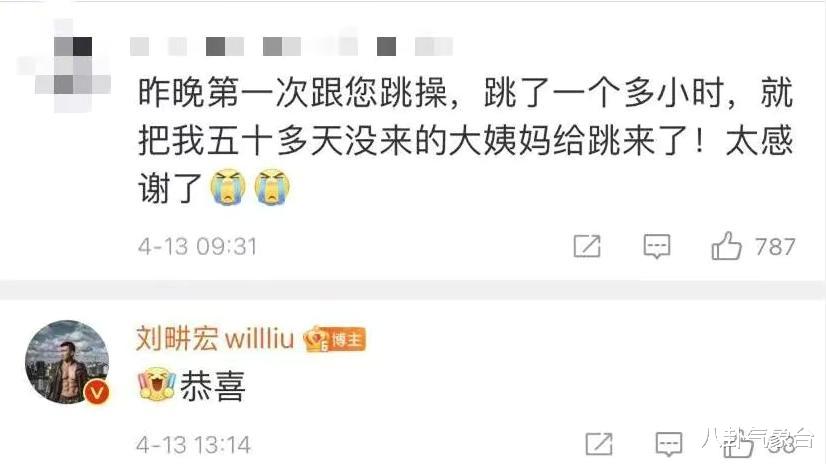The image size is (826, 464).
Task: Open the blurred commenter's username link
Action: point(291,46)
